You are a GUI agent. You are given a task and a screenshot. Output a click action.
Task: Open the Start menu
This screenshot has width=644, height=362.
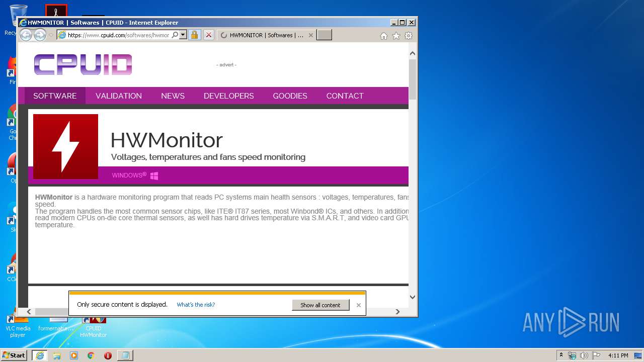(14, 355)
